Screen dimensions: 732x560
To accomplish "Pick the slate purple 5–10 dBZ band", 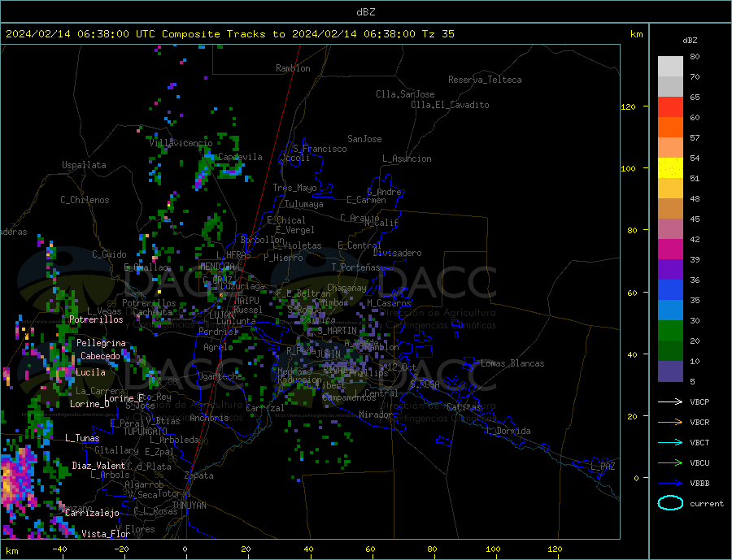I will pyautogui.click(x=670, y=371).
